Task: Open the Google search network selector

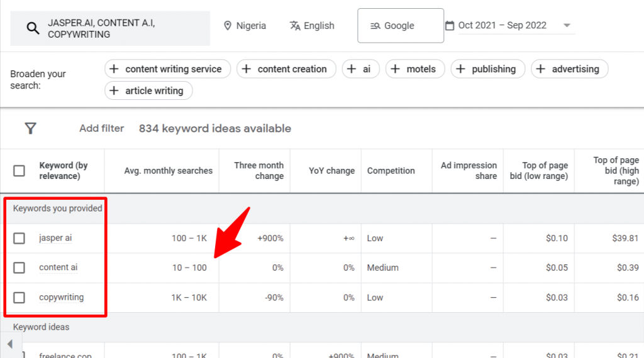Action: click(401, 25)
